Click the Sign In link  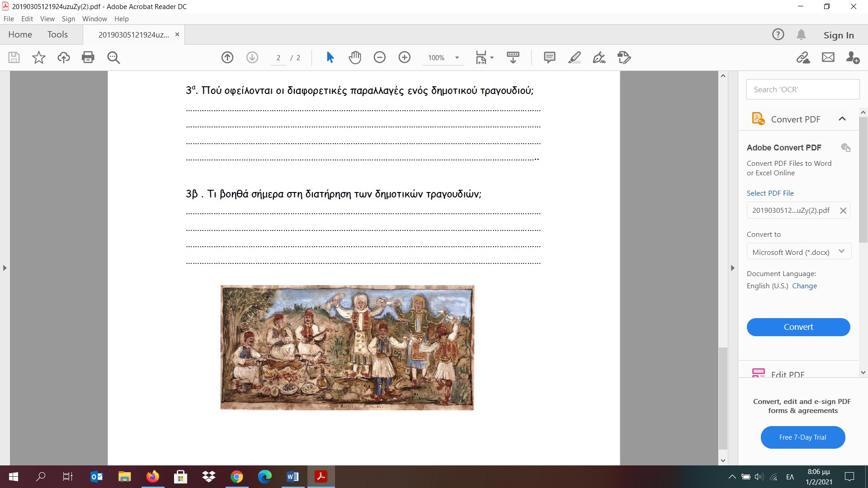click(839, 35)
